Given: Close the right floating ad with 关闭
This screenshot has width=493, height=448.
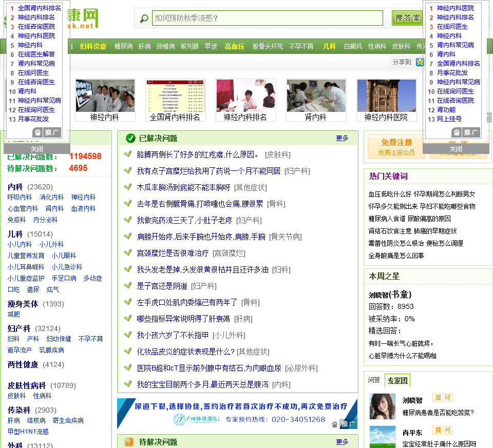Looking at the screenshot, I should (x=456, y=149).
